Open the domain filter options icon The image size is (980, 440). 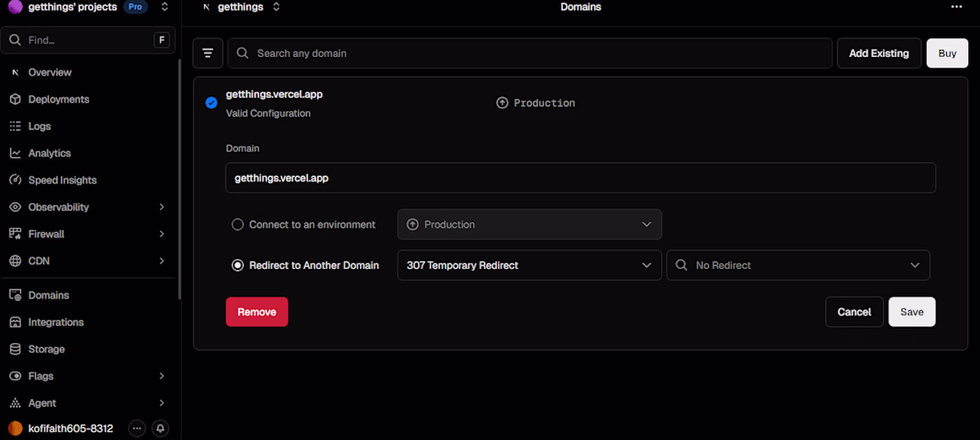pos(208,53)
